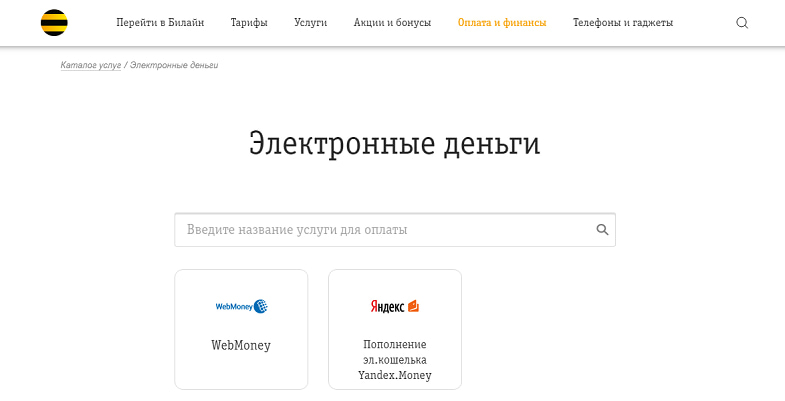
Task: Open Перейти в Билайн menu item
Action: (x=160, y=23)
